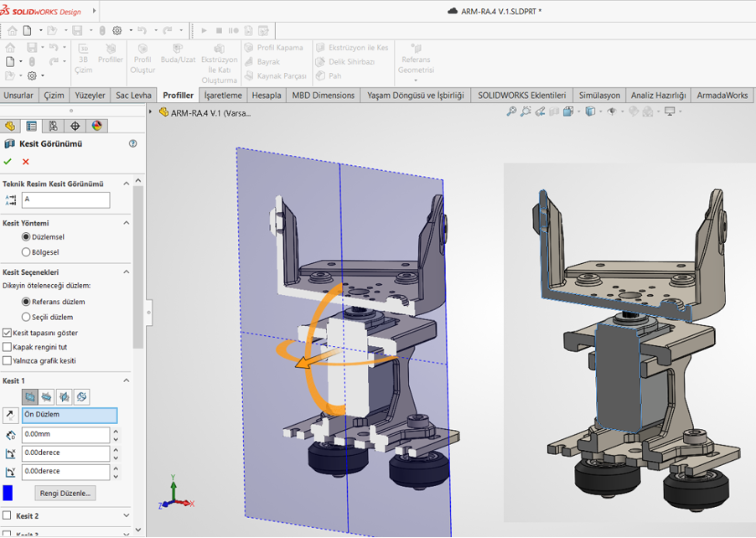Select the front plane section icon under Kesit 1
The height and width of the screenshot is (538, 756).
30,396
